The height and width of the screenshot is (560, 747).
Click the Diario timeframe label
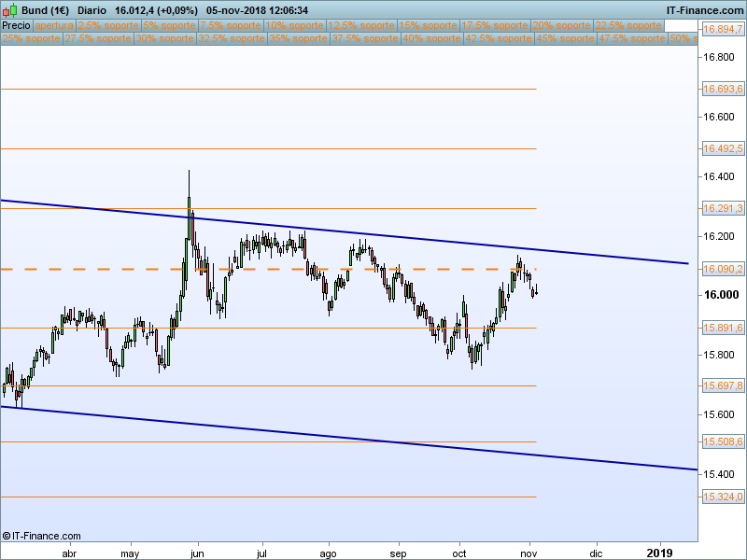[x=92, y=10]
